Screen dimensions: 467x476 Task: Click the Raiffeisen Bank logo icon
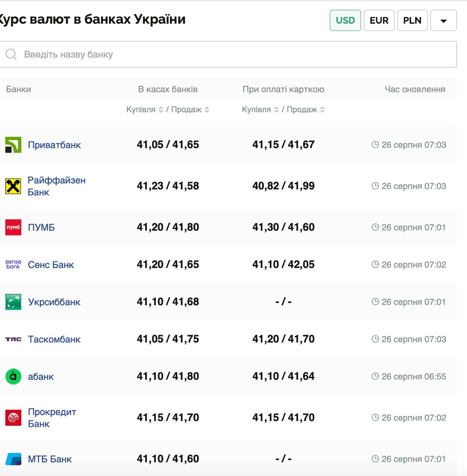13,186
